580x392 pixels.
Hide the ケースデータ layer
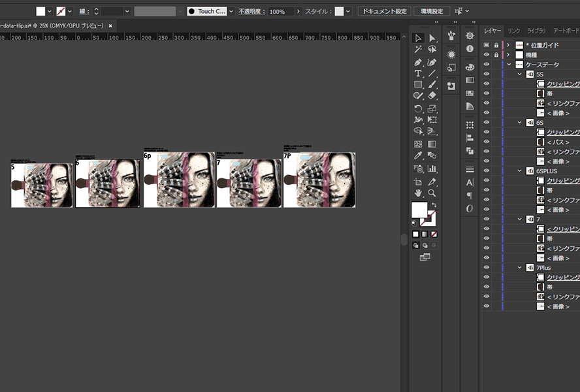point(487,65)
